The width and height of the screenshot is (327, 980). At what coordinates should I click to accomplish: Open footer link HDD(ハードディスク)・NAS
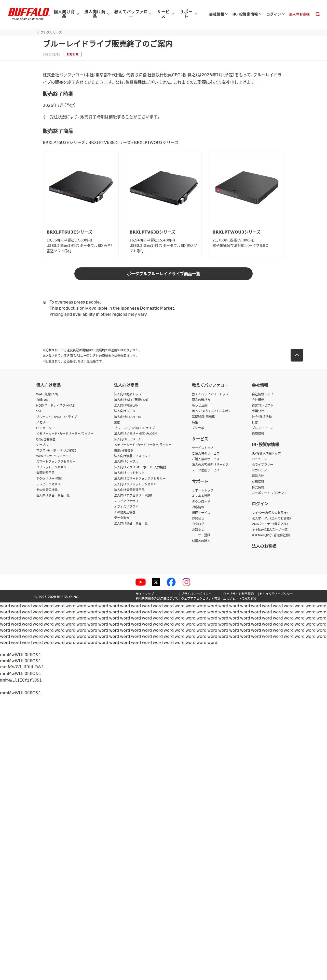point(55,406)
